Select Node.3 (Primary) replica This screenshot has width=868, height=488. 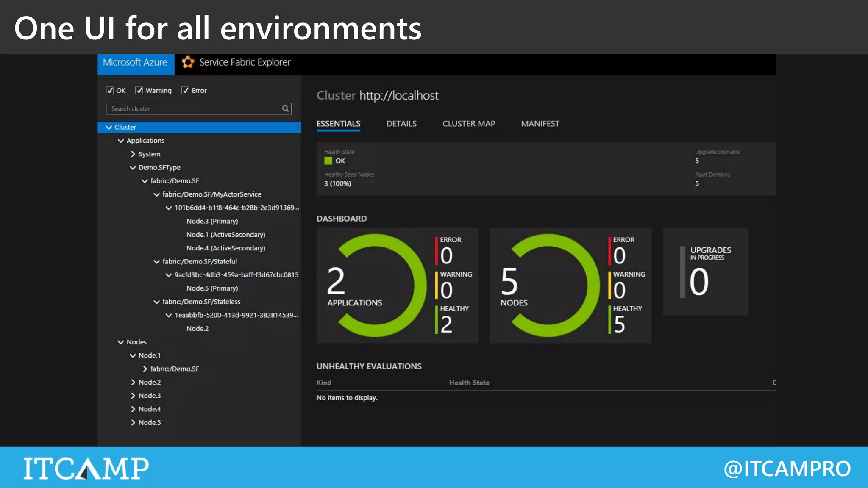[x=212, y=221]
